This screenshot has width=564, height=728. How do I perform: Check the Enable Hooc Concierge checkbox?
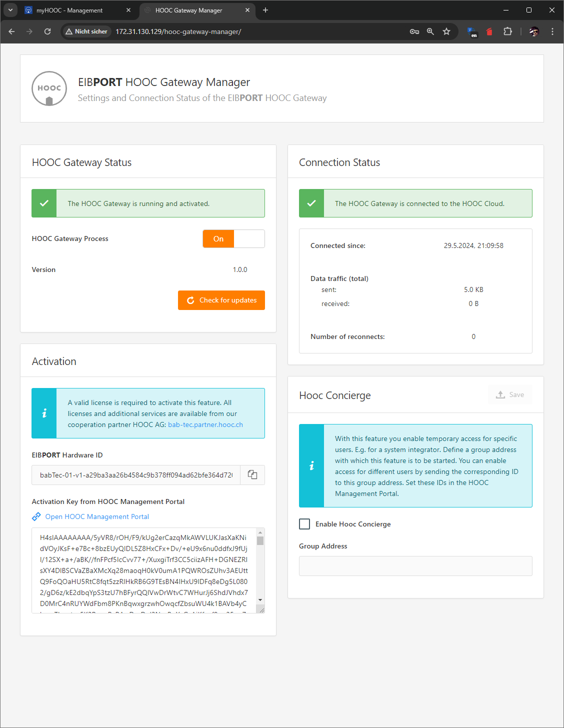tap(304, 523)
